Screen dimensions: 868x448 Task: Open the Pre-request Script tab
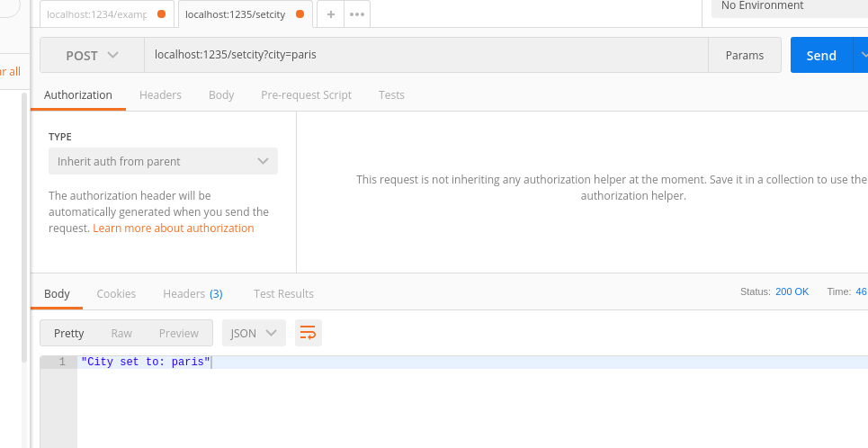(x=306, y=94)
